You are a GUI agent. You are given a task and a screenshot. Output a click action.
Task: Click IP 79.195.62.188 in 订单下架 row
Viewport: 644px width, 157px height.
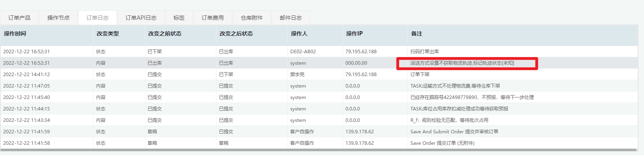[361, 75]
